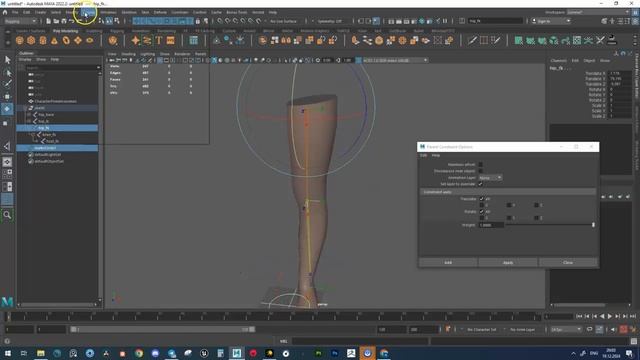Open the Workspace selector dropdown
This screenshot has width=640, height=360.
coord(598,12)
